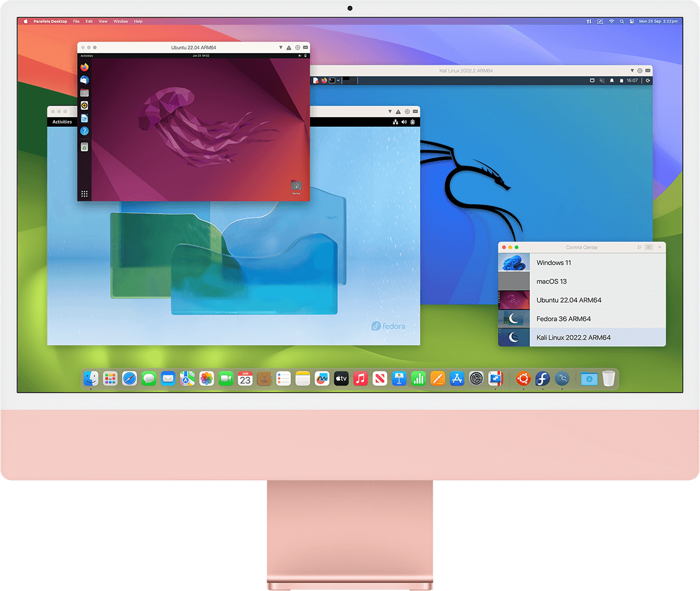The width and height of the screenshot is (700, 591).
Task: Switch Control Center to grid view
Action: coord(639,247)
